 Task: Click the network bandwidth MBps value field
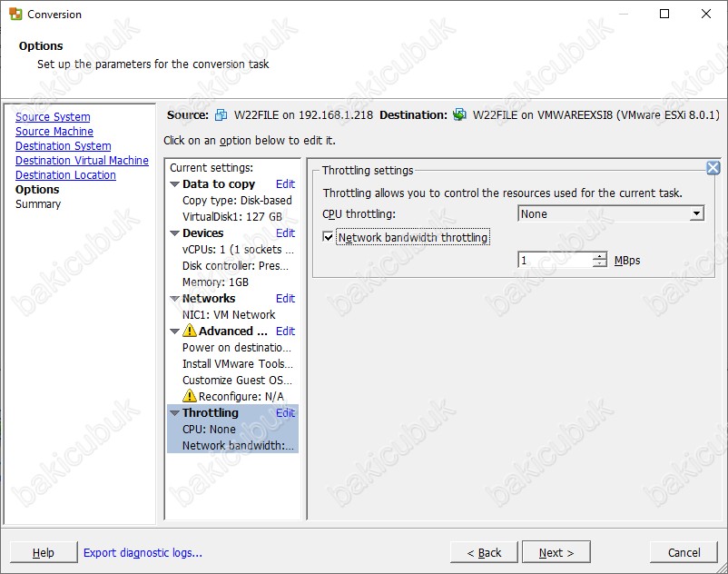pos(556,260)
